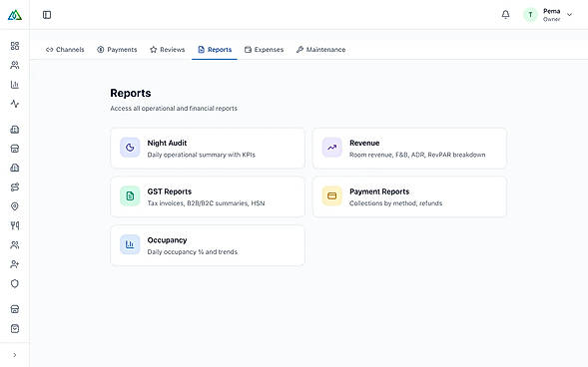This screenshot has height=367, width=588.
Task: Click the yellow Payment Reports card icon
Action: 331,195
